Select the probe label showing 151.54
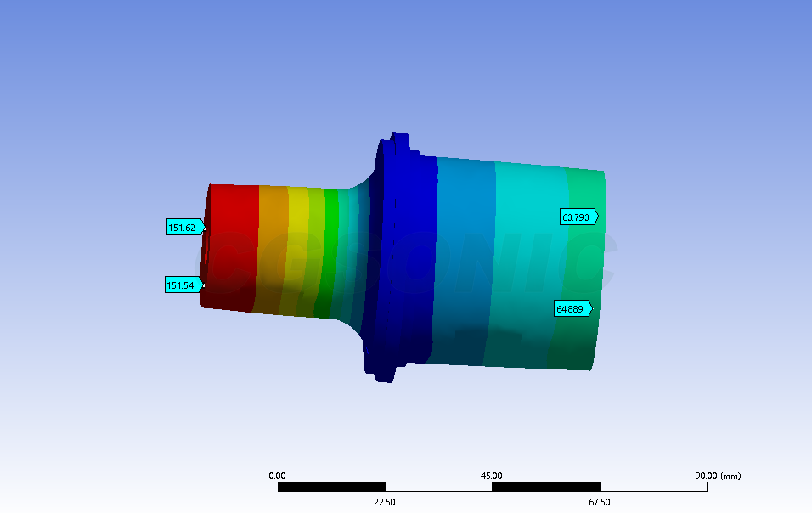The image size is (812, 513). (x=181, y=285)
